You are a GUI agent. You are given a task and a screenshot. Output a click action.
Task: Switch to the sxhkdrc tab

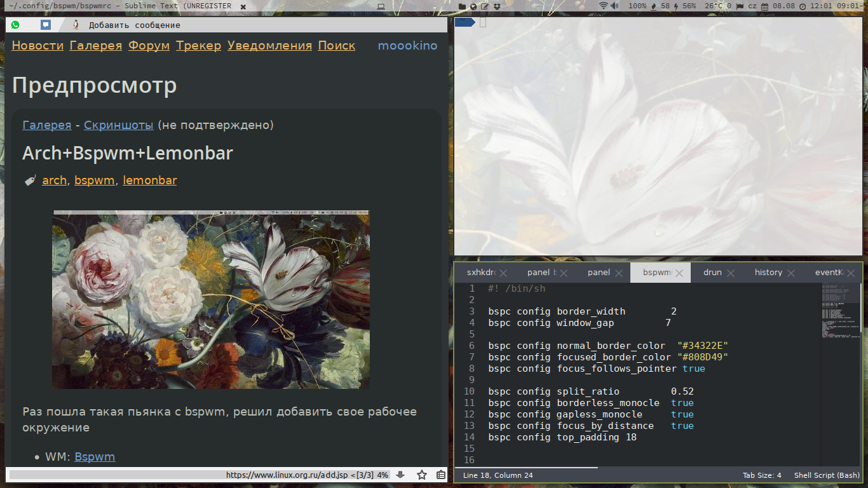tap(480, 273)
